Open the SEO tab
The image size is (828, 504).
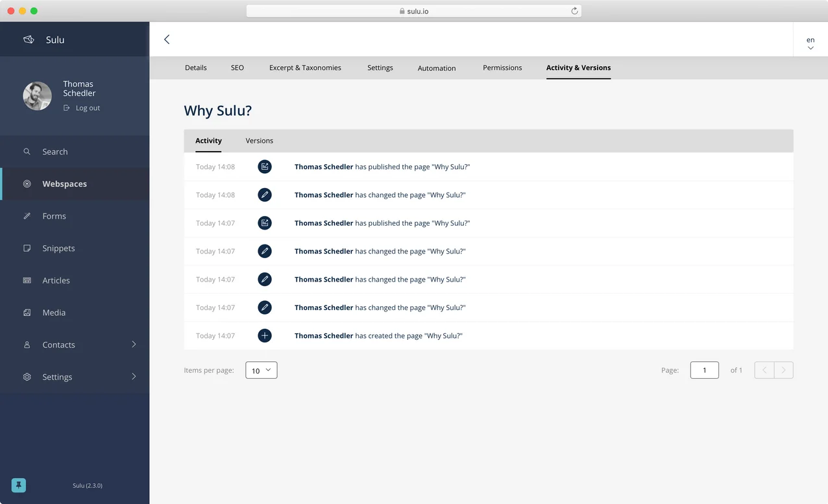(x=237, y=67)
